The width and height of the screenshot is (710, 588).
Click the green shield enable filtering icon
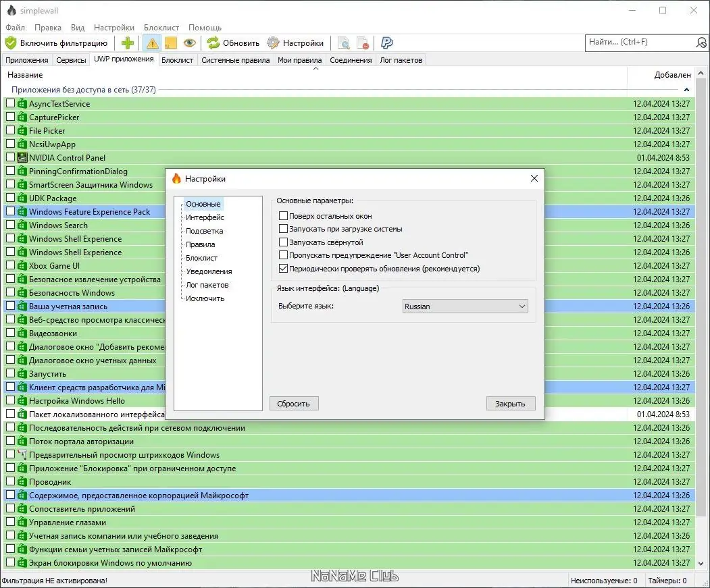coord(10,43)
